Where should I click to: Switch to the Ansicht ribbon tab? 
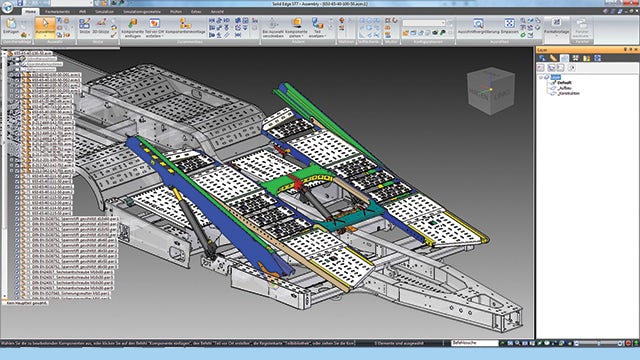(217, 12)
